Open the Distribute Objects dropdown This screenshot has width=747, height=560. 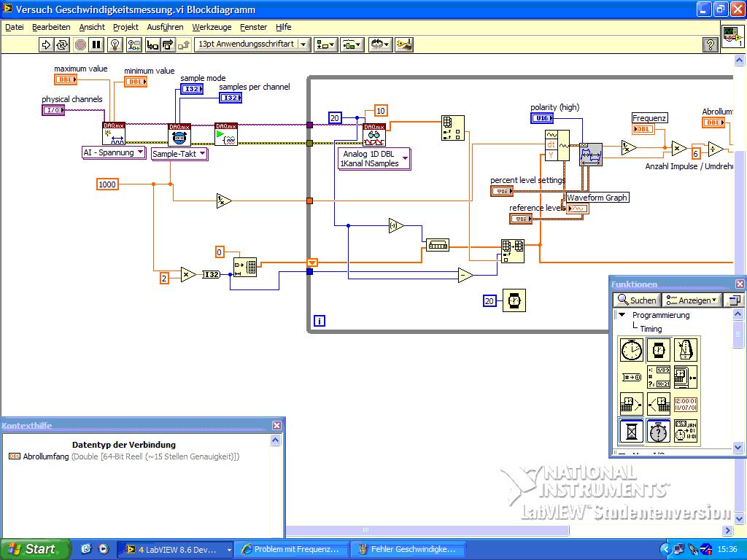pos(352,44)
